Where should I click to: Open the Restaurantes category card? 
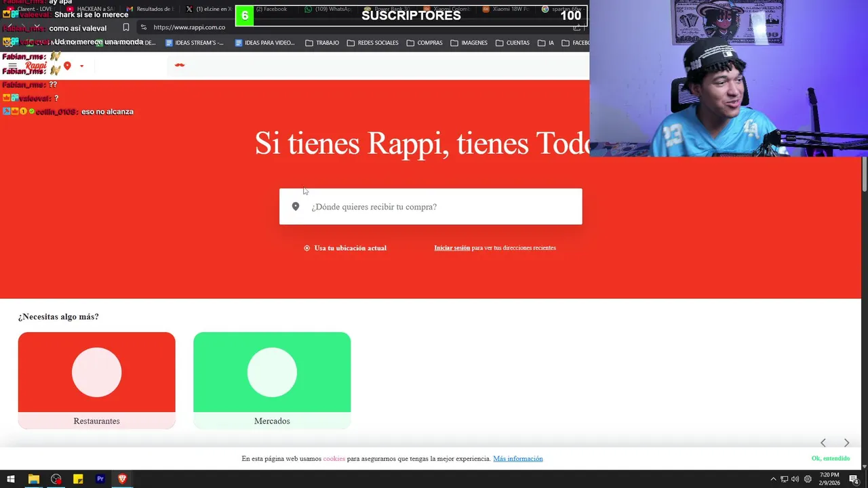pos(96,380)
